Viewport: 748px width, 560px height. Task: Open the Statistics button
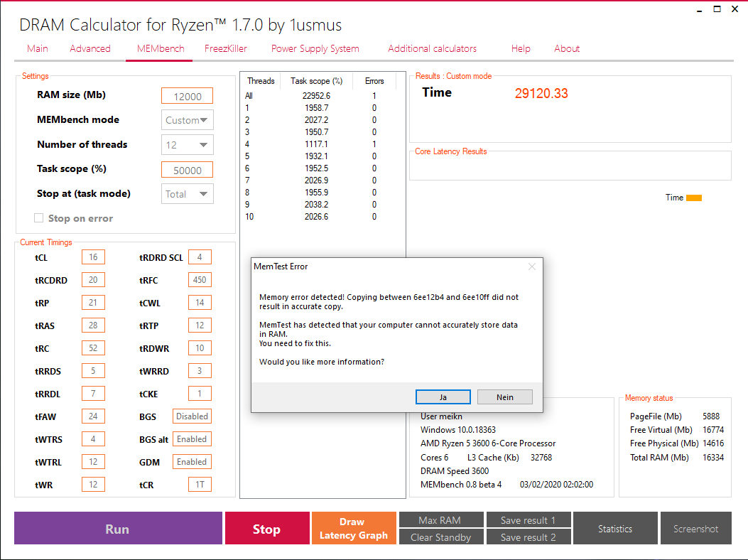pyautogui.click(x=615, y=528)
